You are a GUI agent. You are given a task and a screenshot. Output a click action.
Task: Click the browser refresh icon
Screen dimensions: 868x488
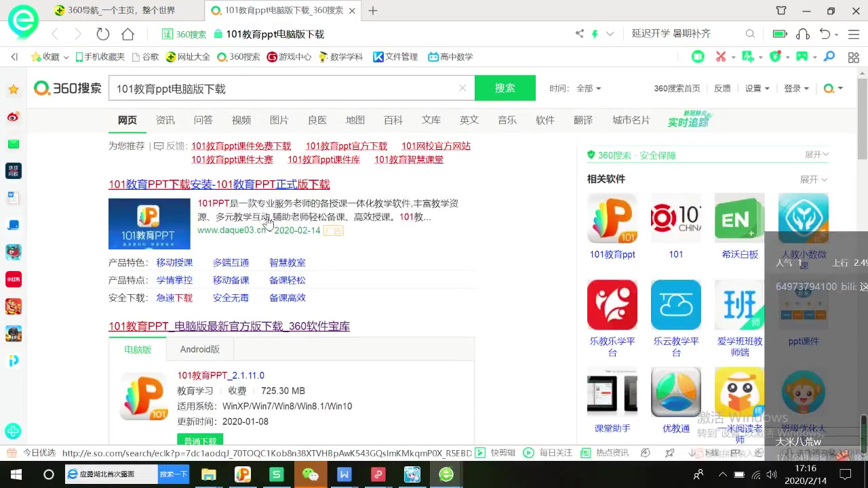pos(103,34)
